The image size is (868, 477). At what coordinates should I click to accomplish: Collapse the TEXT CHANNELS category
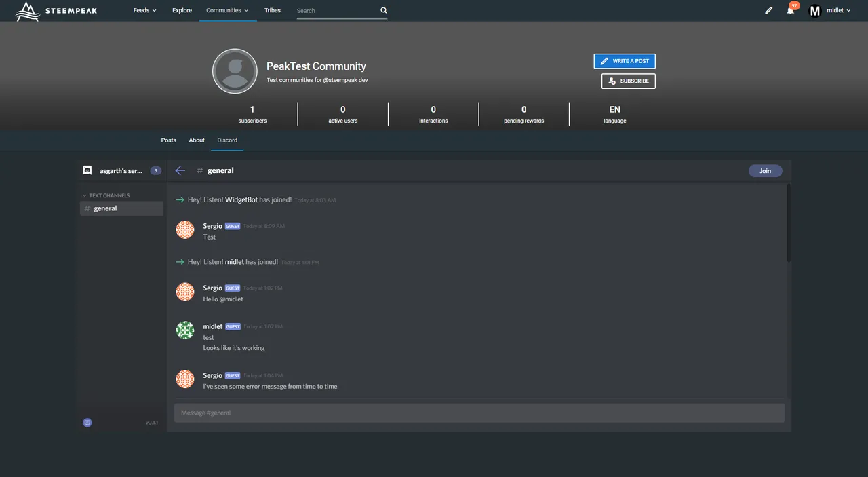[x=106, y=195]
